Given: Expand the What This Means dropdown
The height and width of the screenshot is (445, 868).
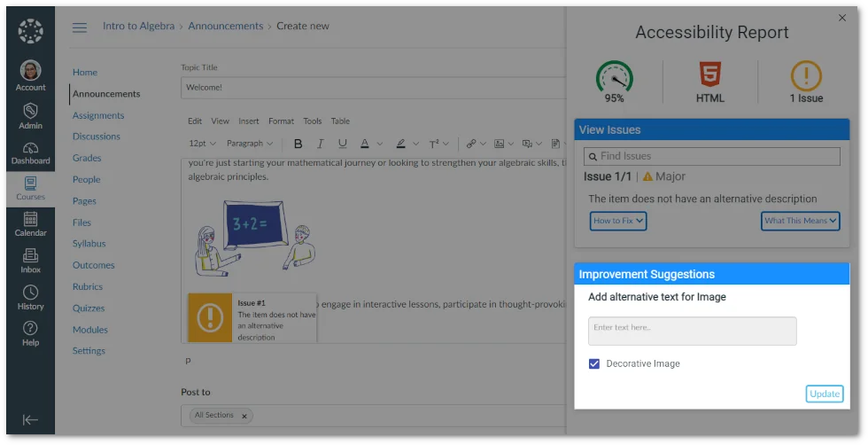Looking at the screenshot, I should coord(800,221).
